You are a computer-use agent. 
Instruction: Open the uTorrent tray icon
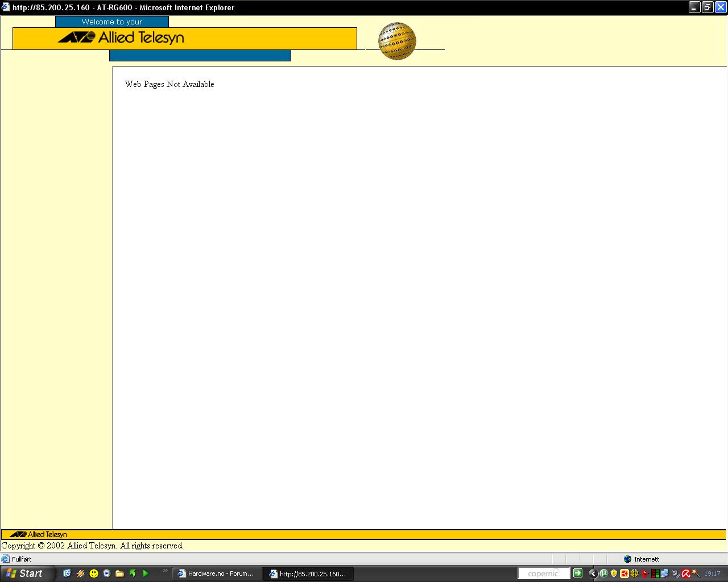[604, 573]
